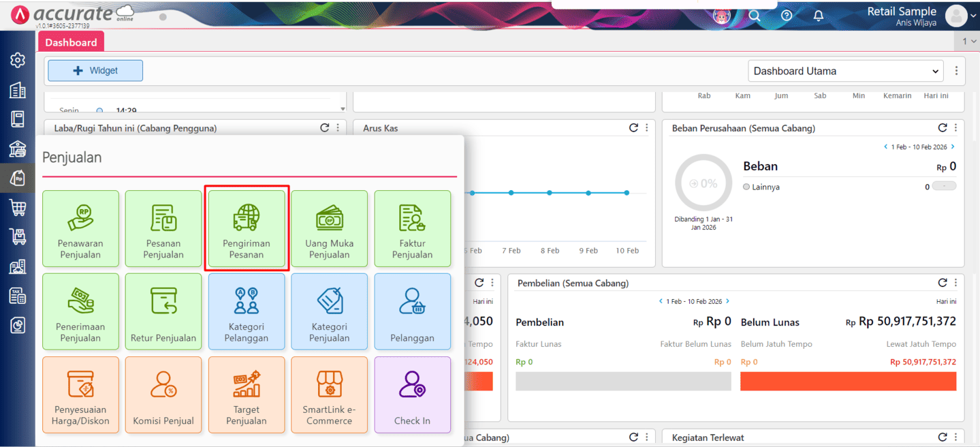Click the red Lewat Jatuh Tempo bar
980x447 pixels.
(848, 382)
